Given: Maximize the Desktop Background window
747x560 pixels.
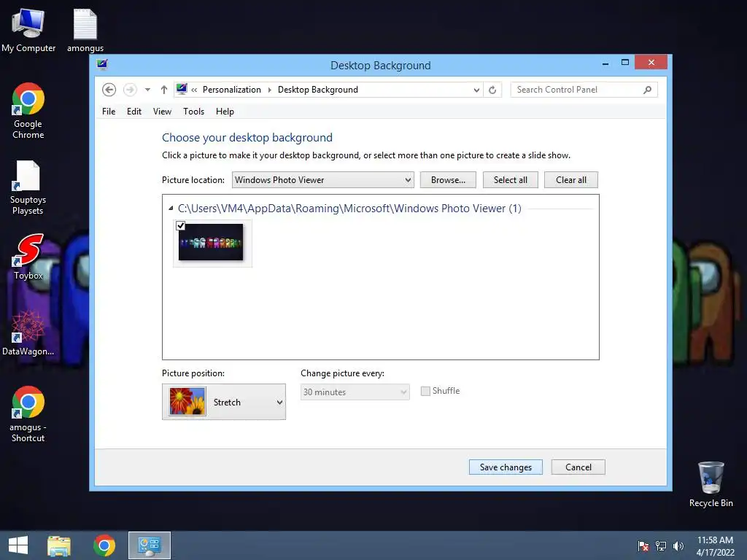Looking at the screenshot, I should coord(625,63).
